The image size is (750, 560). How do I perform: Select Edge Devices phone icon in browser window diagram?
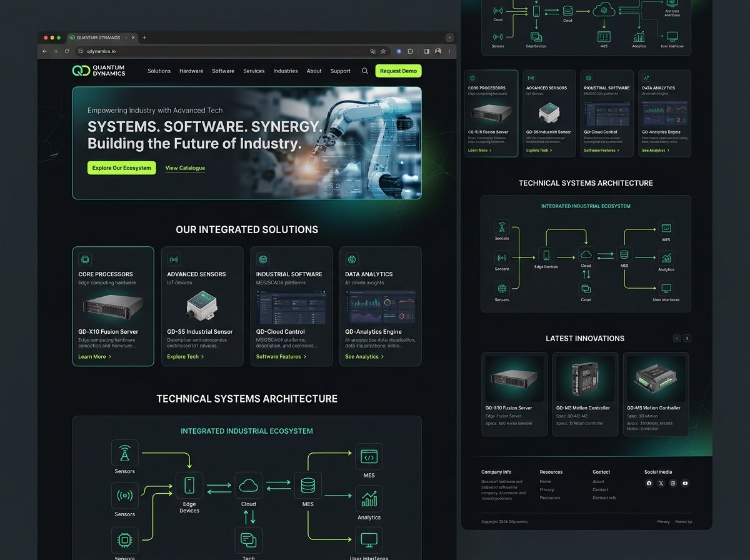(x=189, y=485)
